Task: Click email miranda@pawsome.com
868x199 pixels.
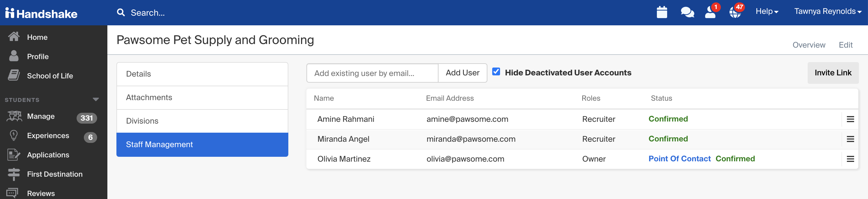Action: 471,139
